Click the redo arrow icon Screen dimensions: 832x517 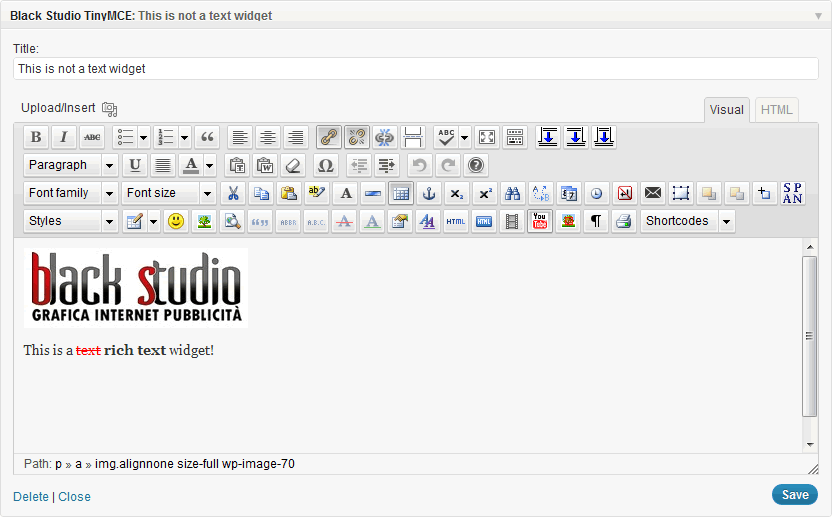[448, 165]
